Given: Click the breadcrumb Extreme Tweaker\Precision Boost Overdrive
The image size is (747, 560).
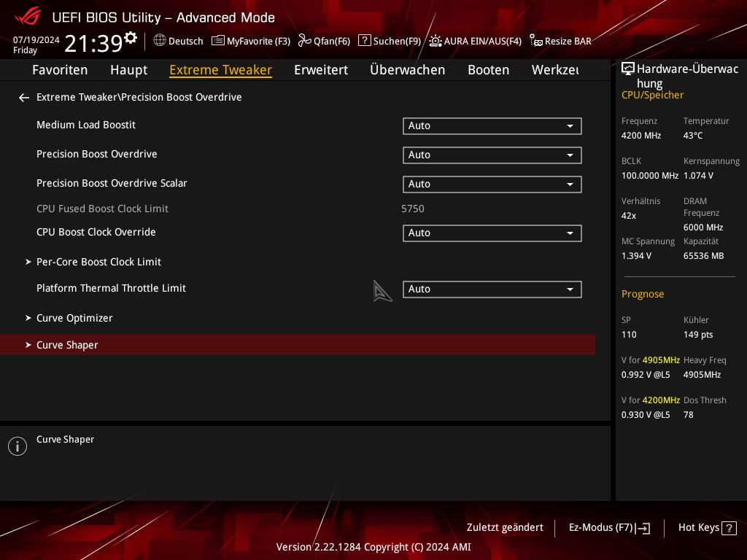Looking at the screenshot, I should click(x=139, y=97).
